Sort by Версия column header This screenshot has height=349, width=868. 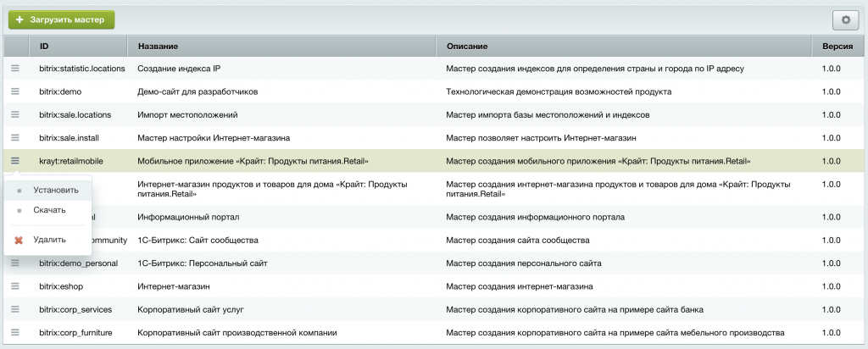tap(837, 47)
